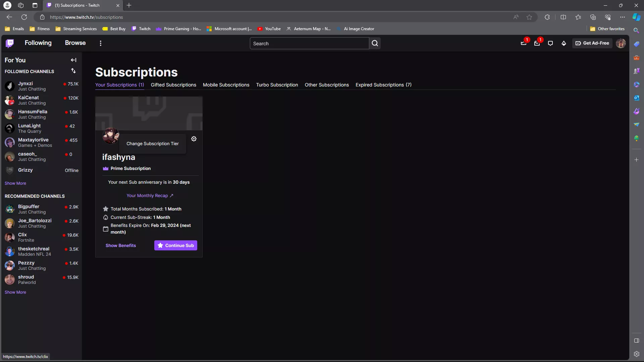Expand Show More under followed channels
This screenshot has height=362, width=644.
click(x=15, y=183)
